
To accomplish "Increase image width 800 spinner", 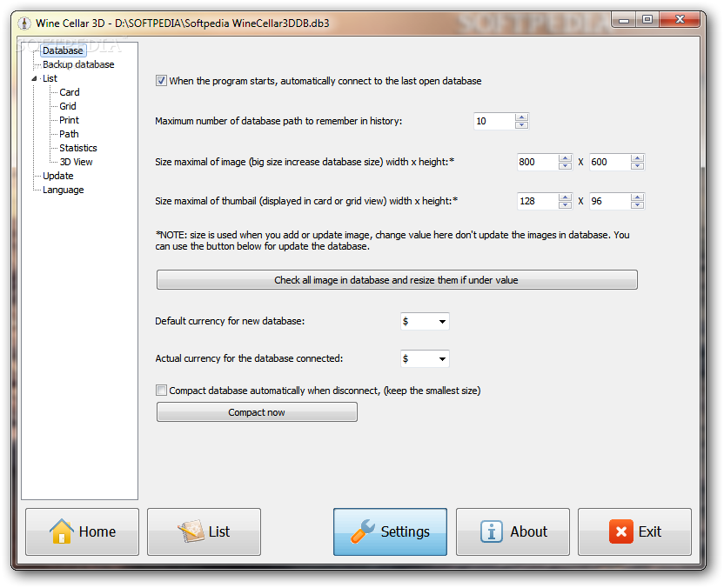I will 565,158.
